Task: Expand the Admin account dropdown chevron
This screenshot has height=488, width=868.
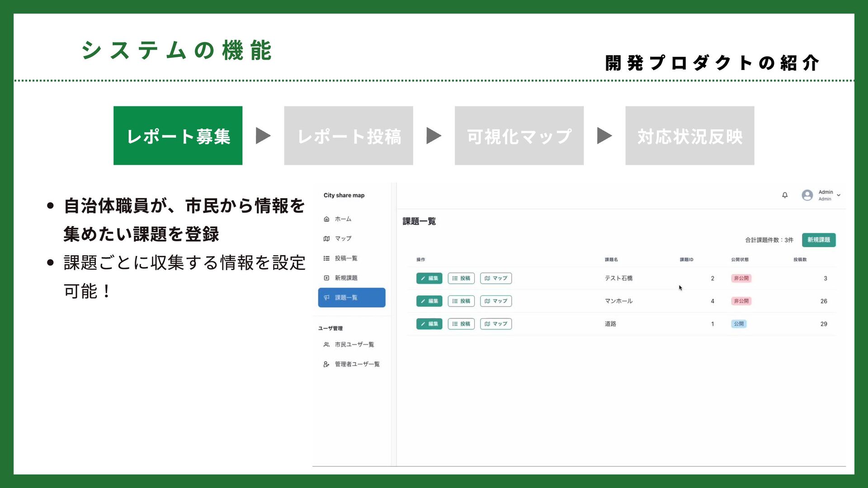Action: 839,195
